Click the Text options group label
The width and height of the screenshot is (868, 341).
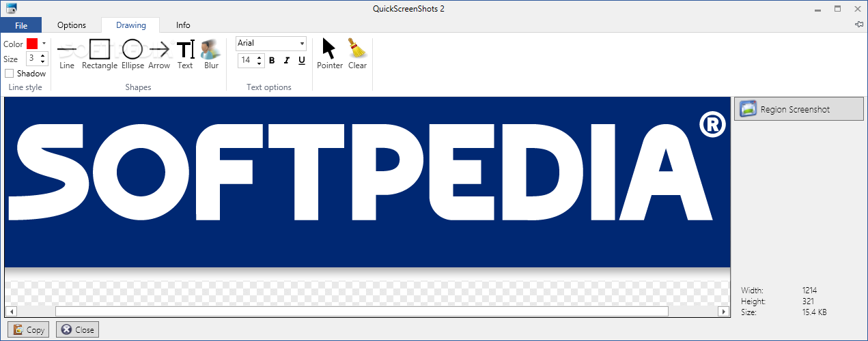click(269, 87)
